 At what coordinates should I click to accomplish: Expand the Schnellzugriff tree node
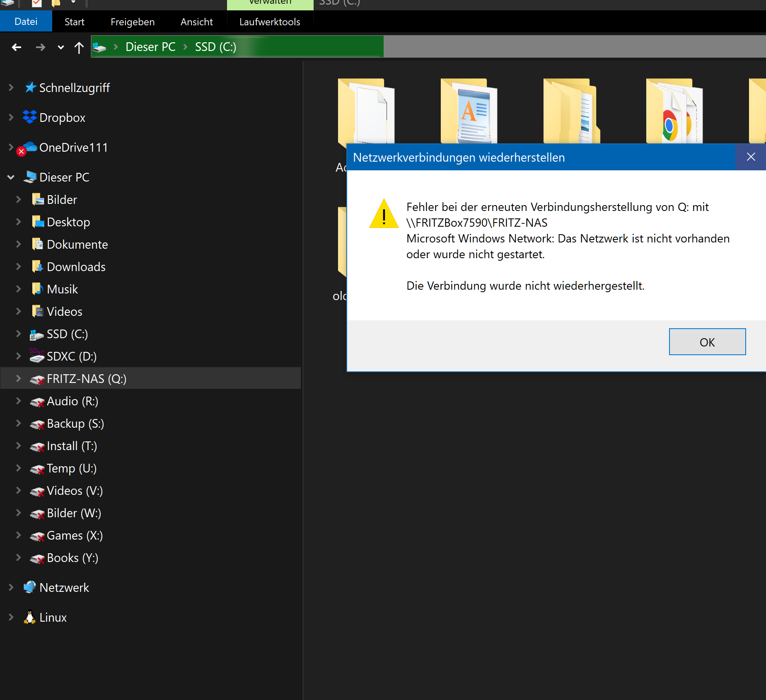pyautogui.click(x=11, y=87)
